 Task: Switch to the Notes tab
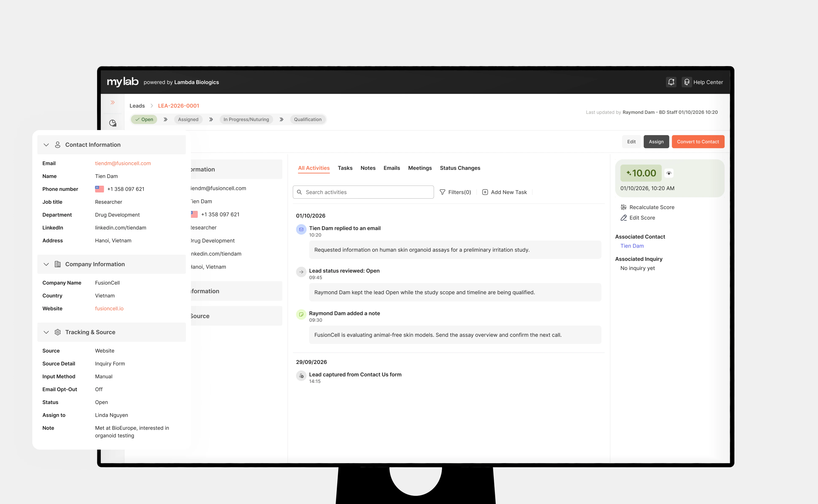[x=368, y=168]
